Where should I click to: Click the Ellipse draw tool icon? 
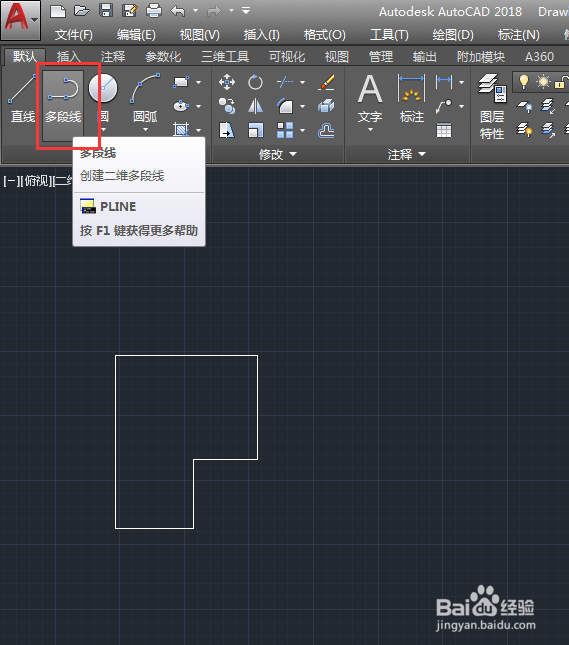(181, 106)
